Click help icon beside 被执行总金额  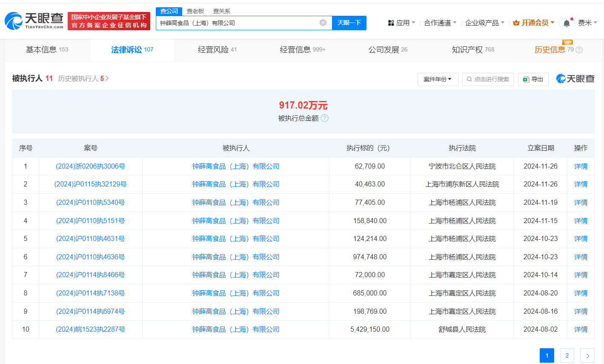pos(324,118)
